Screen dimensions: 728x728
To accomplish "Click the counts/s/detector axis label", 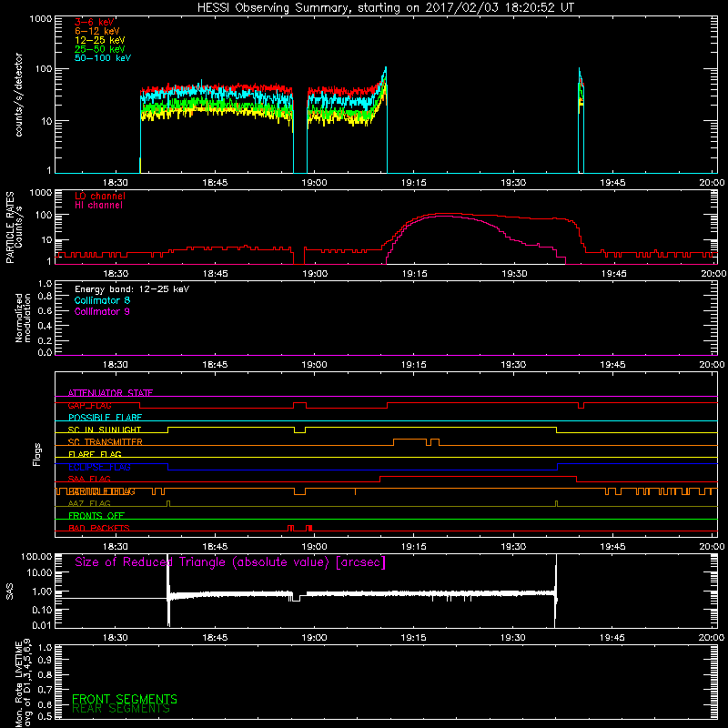I will pyautogui.click(x=19, y=95).
